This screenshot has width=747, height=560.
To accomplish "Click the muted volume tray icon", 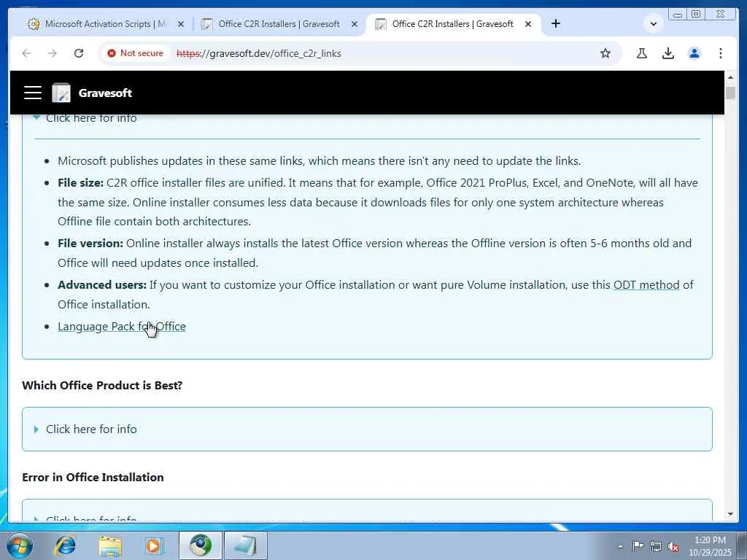I will point(673,546).
